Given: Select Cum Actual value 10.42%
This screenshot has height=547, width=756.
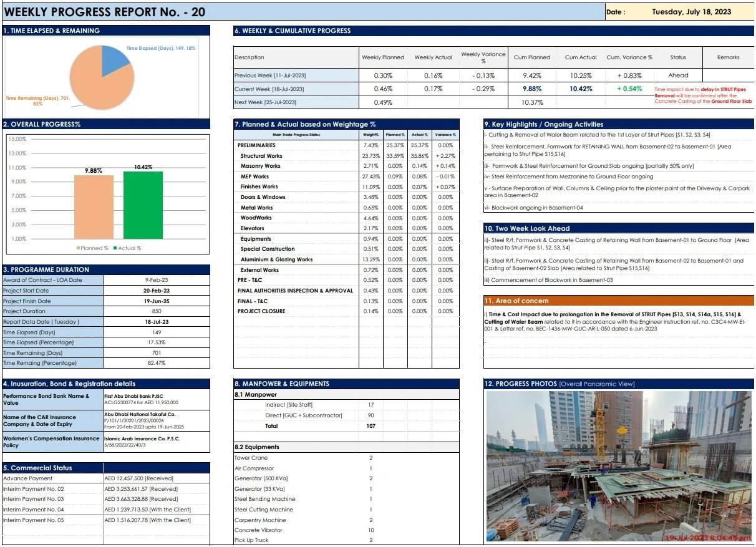Looking at the screenshot, I should click(x=581, y=89).
